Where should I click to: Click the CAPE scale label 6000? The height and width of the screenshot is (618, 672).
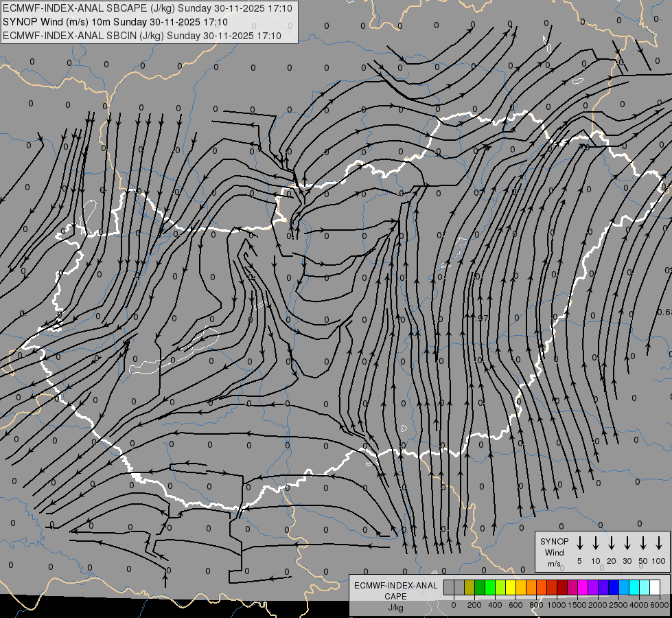pyautogui.click(x=660, y=605)
